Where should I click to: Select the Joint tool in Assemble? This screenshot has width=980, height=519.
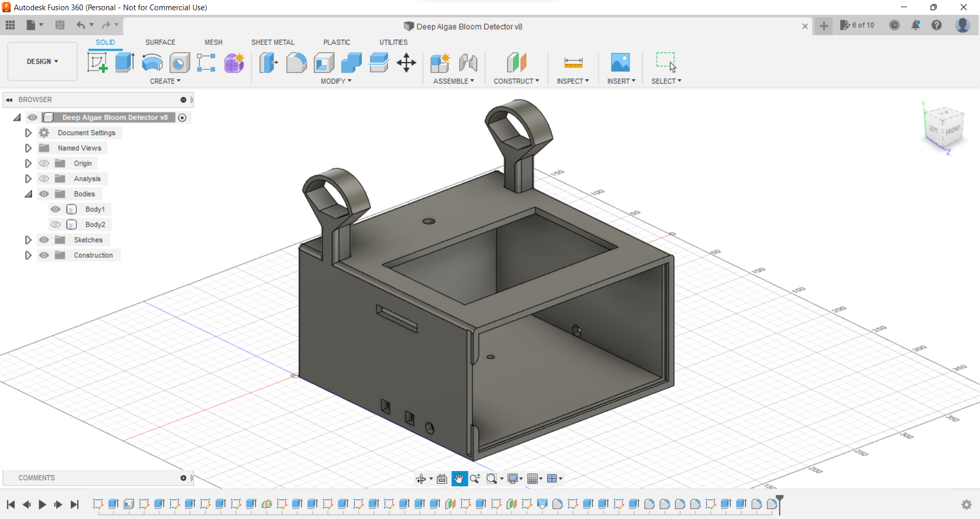click(468, 63)
